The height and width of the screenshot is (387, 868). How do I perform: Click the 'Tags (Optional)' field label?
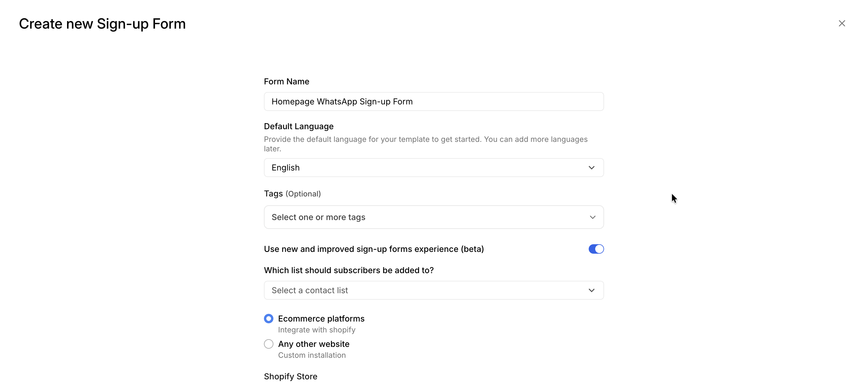[x=292, y=193]
